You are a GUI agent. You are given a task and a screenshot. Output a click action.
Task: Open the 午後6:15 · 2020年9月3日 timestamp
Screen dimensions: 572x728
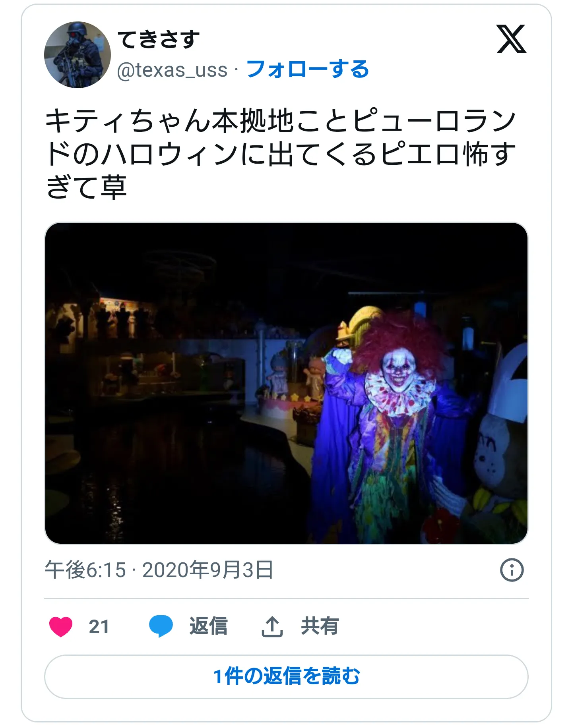pos(159,570)
